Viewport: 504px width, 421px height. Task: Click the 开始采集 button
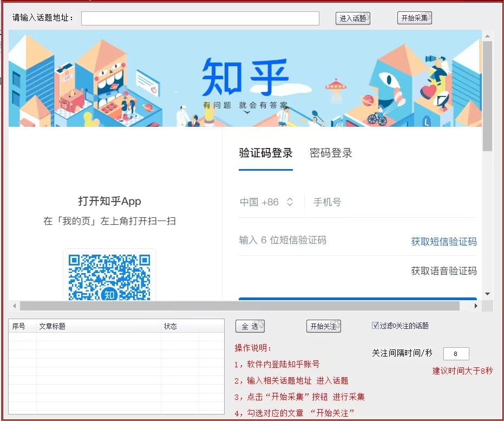tap(414, 18)
